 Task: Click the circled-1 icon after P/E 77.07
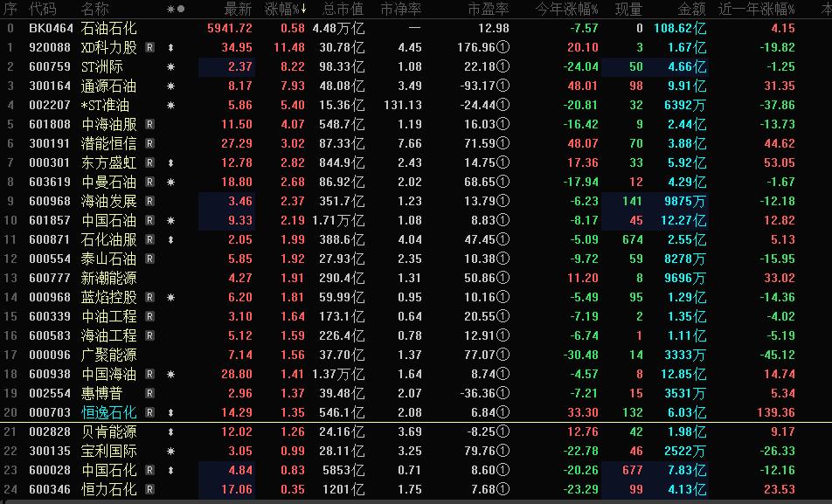point(503,355)
